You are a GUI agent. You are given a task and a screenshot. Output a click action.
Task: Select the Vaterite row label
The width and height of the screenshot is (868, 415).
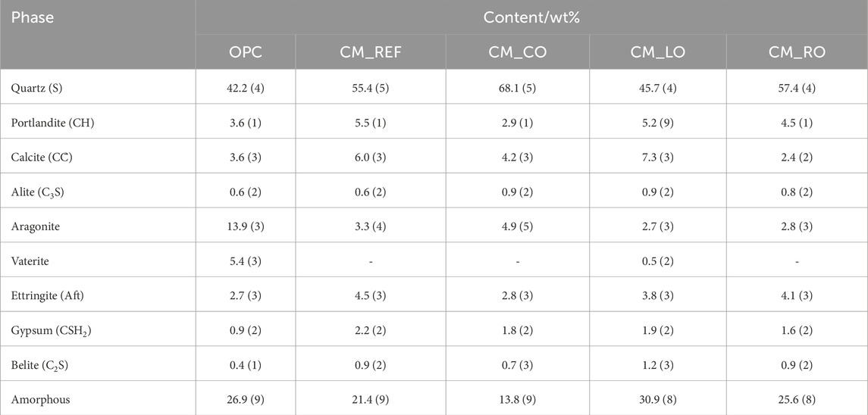pyautogui.click(x=33, y=261)
